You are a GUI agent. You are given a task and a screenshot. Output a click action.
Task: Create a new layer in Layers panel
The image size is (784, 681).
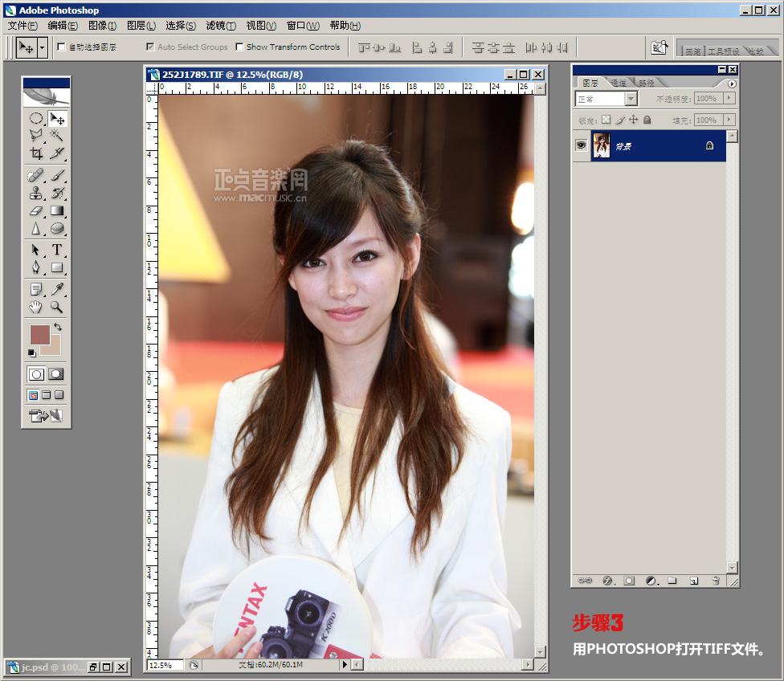coord(693,580)
